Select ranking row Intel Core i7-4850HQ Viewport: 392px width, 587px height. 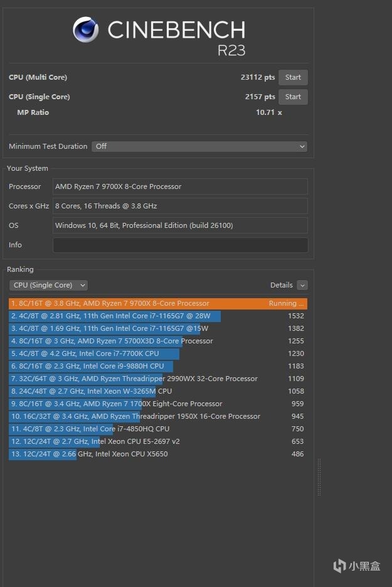[158, 429]
